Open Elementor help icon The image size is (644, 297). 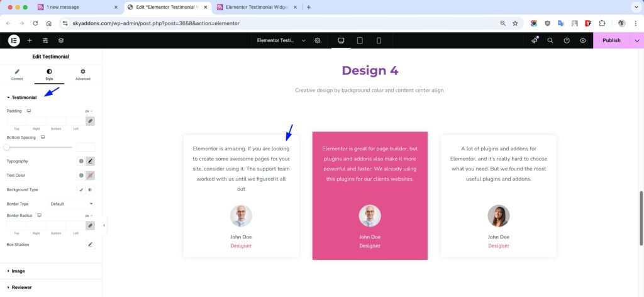[x=567, y=40]
